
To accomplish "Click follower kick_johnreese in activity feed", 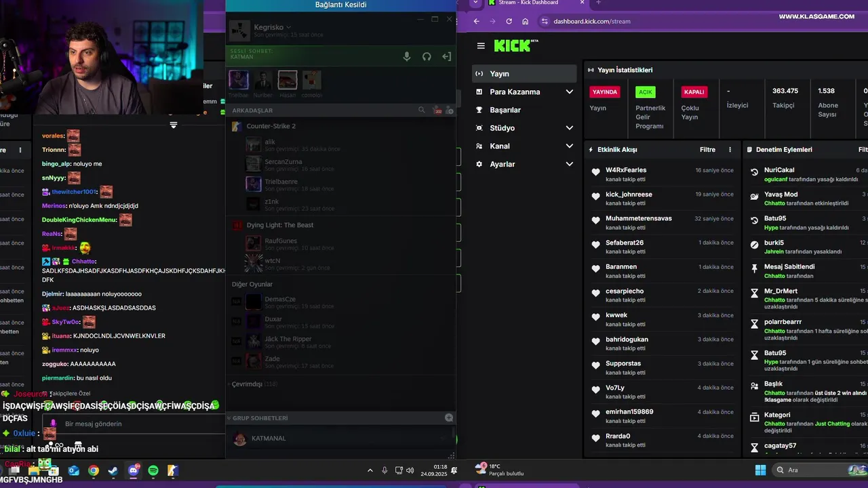I will 629,195.
